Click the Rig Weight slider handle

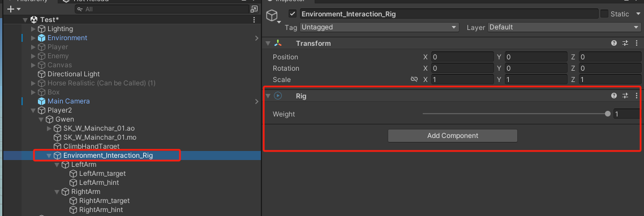pyautogui.click(x=607, y=114)
